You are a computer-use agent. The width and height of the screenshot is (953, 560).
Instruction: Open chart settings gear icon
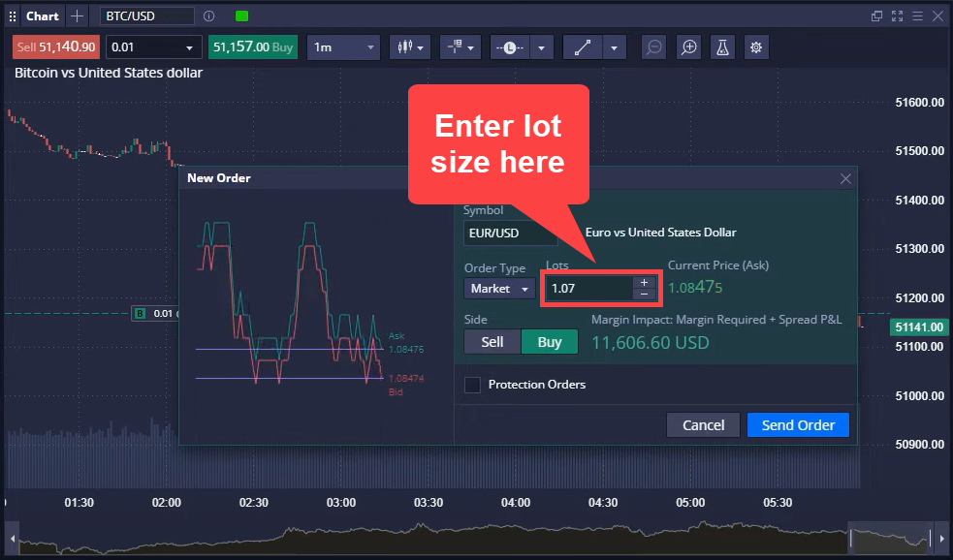click(756, 47)
